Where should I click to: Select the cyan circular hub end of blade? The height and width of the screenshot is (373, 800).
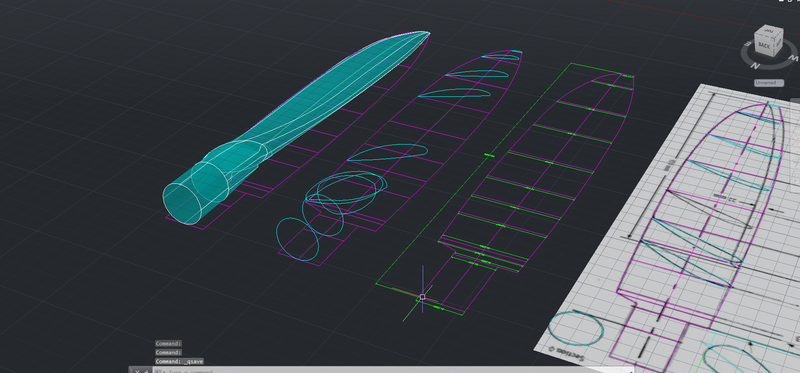182,204
